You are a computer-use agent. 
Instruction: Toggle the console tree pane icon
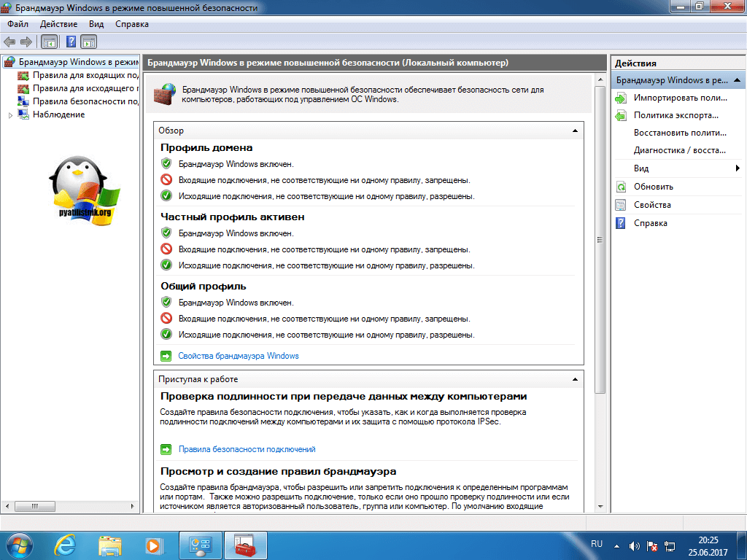(x=50, y=42)
